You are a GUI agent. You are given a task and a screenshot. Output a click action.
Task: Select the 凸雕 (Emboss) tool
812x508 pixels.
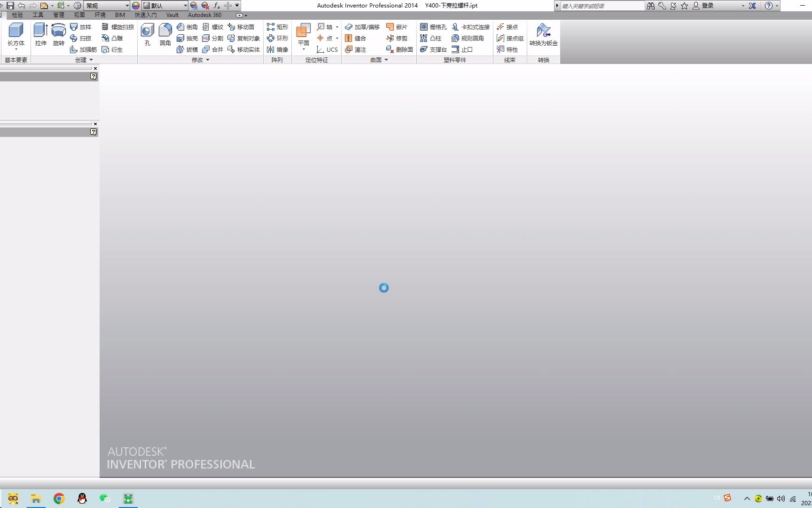112,38
